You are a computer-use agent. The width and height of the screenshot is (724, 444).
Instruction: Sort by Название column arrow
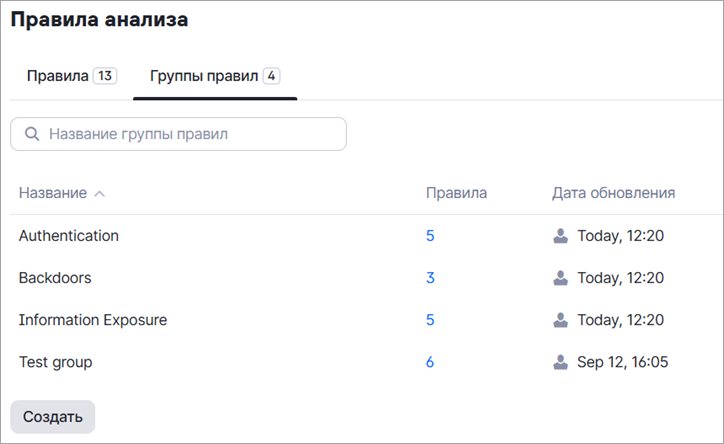99,193
